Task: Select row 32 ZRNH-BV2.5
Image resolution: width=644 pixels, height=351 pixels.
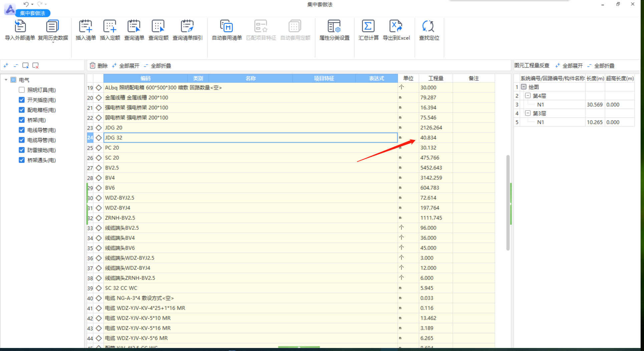Action: [x=251, y=218]
